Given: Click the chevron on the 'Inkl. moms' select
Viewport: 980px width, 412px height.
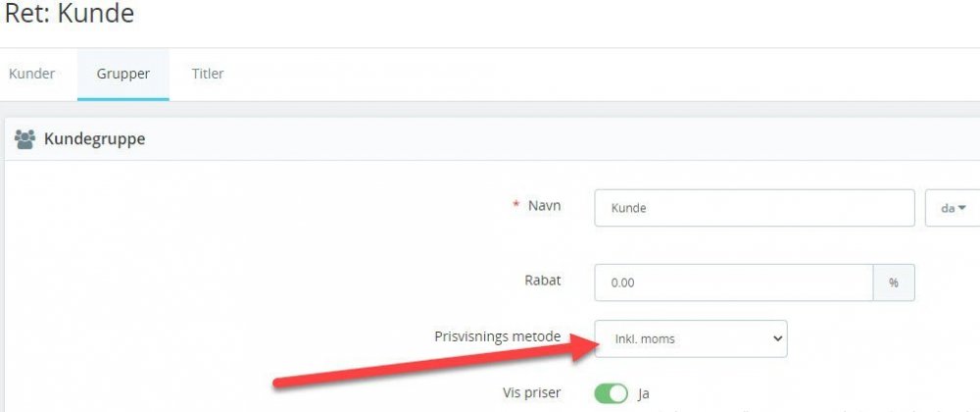Looking at the screenshot, I should coord(777,338).
